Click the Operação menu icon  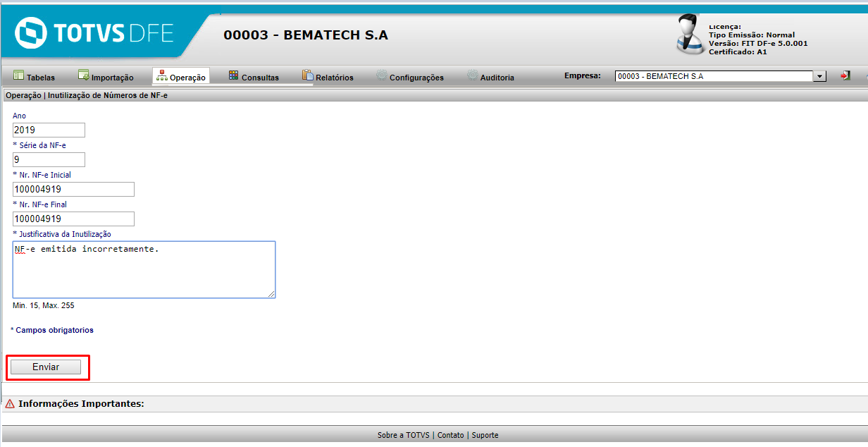162,75
